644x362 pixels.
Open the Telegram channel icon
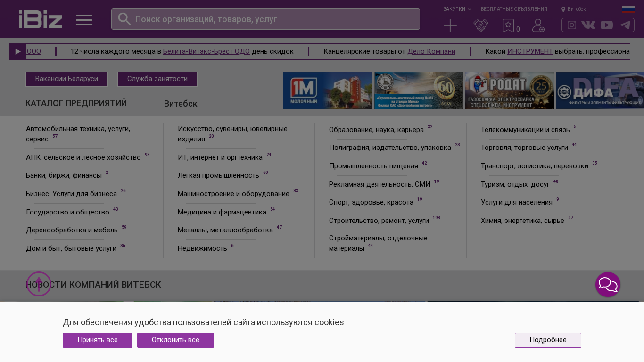(x=625, y=25)
